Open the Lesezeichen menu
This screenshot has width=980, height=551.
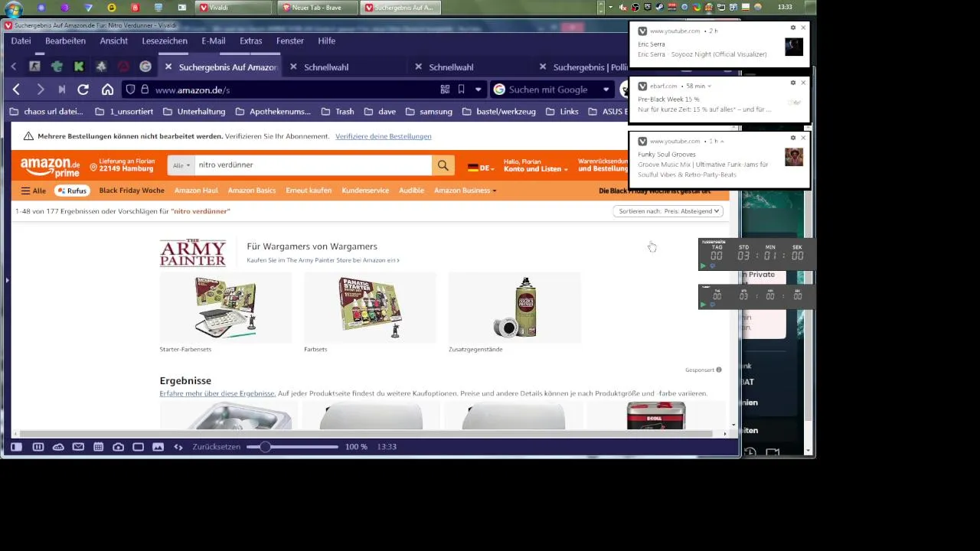164,41
